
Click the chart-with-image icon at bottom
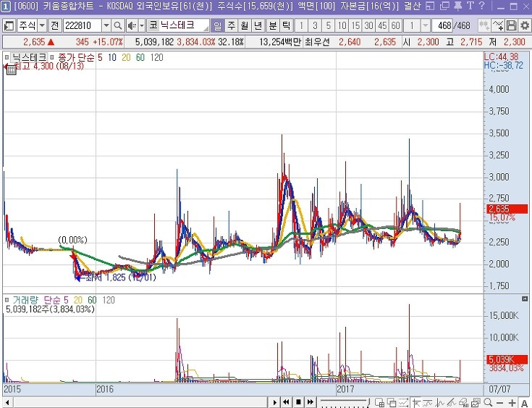click(x=476, y=403)
